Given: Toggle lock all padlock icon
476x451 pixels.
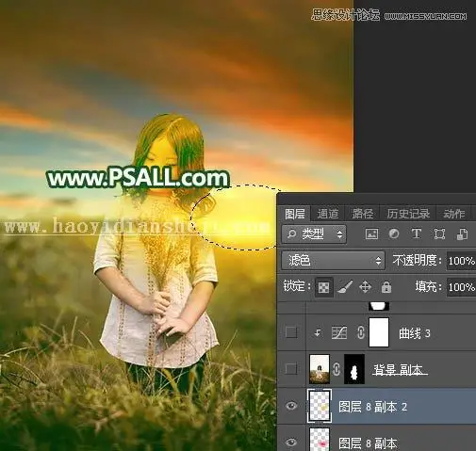Looking at the screenshot, I should pos(386,287).
